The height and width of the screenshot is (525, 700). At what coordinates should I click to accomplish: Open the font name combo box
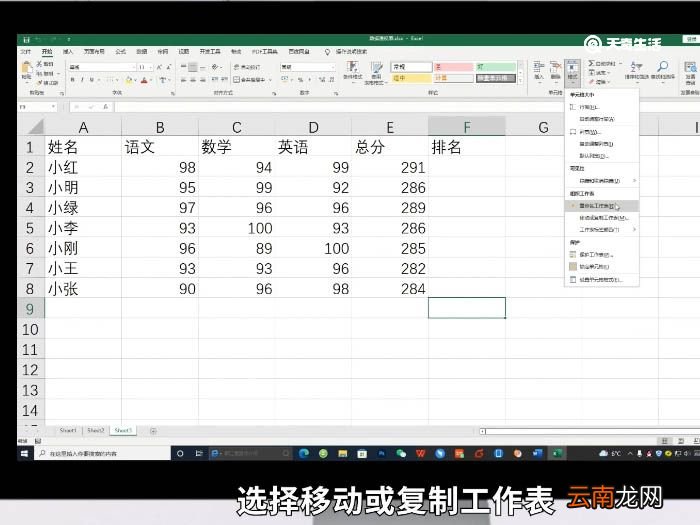coord(102,67)
